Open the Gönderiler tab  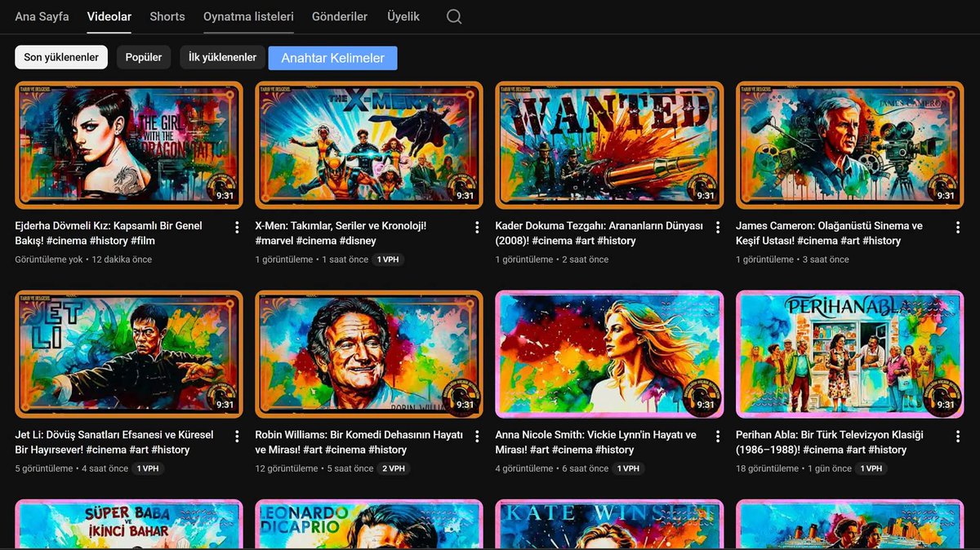(x=340, y=16)
